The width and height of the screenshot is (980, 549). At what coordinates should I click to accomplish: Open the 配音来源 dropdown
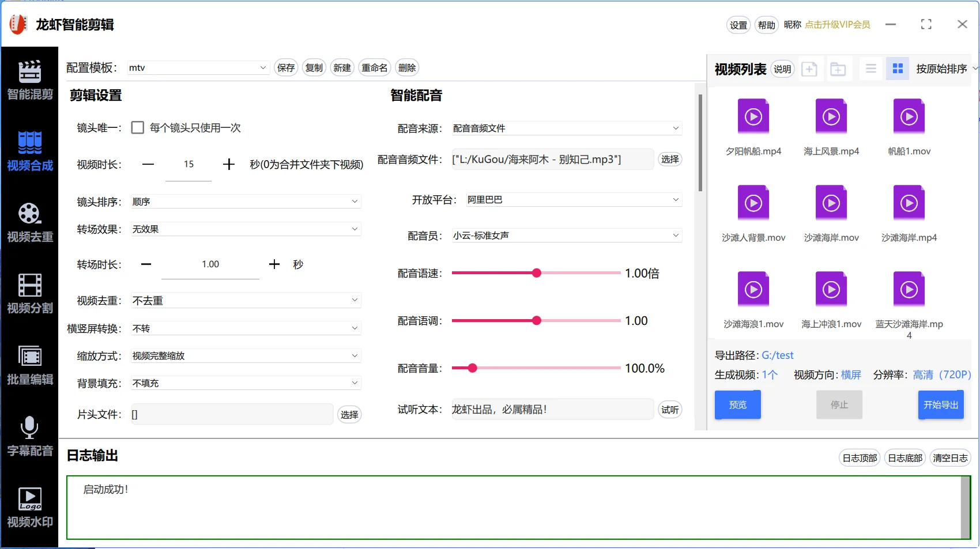pos(567,128)
